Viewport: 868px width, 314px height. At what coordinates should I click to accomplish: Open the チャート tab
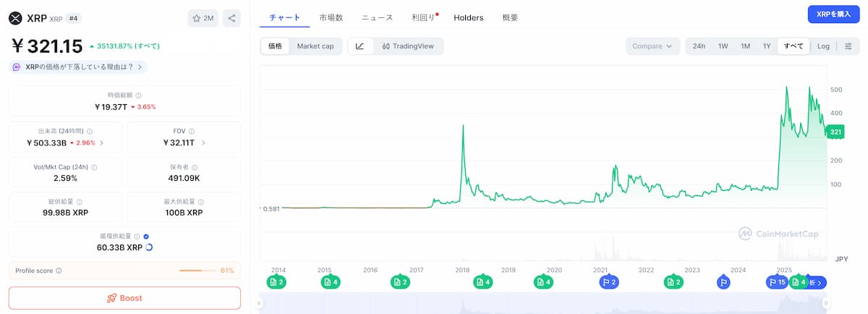tap(284, 17)
